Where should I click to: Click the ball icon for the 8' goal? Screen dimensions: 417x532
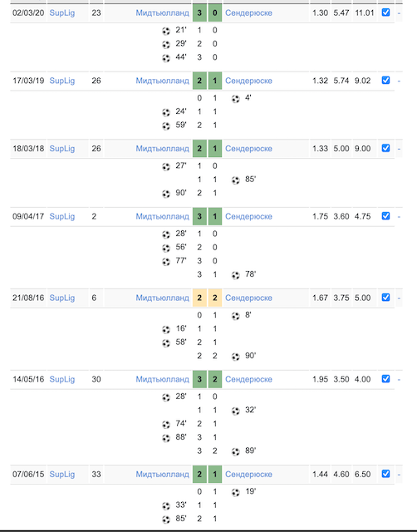(x=236, y=316)
